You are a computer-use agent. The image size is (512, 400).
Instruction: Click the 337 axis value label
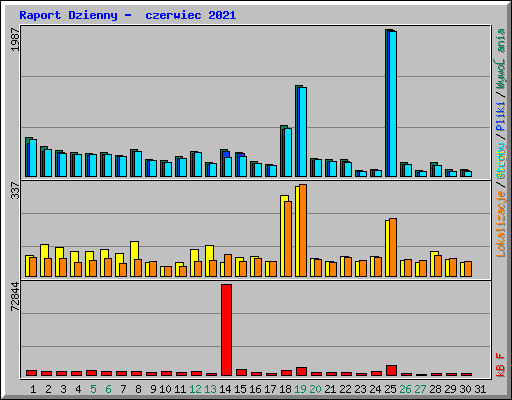(x=15, y=191)
